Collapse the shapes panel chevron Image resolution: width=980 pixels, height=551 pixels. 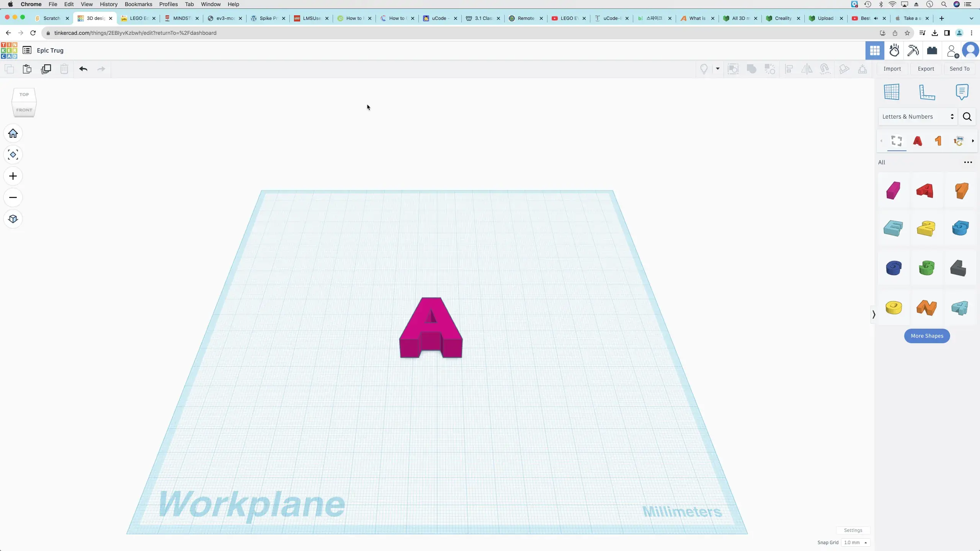(874, 315)
